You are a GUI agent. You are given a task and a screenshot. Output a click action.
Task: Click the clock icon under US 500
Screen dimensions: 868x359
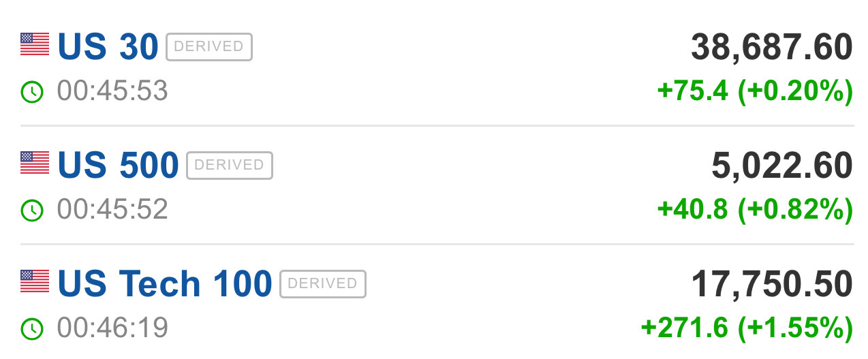pyautogui.click(x=32, y=210)
